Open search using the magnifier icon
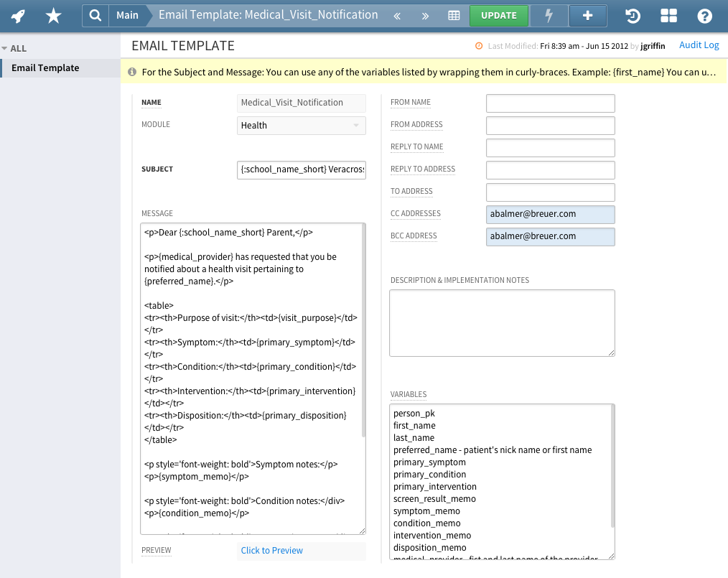Viewport: 728px width, 578px height. pyautogui.click(x=95, y=15)
